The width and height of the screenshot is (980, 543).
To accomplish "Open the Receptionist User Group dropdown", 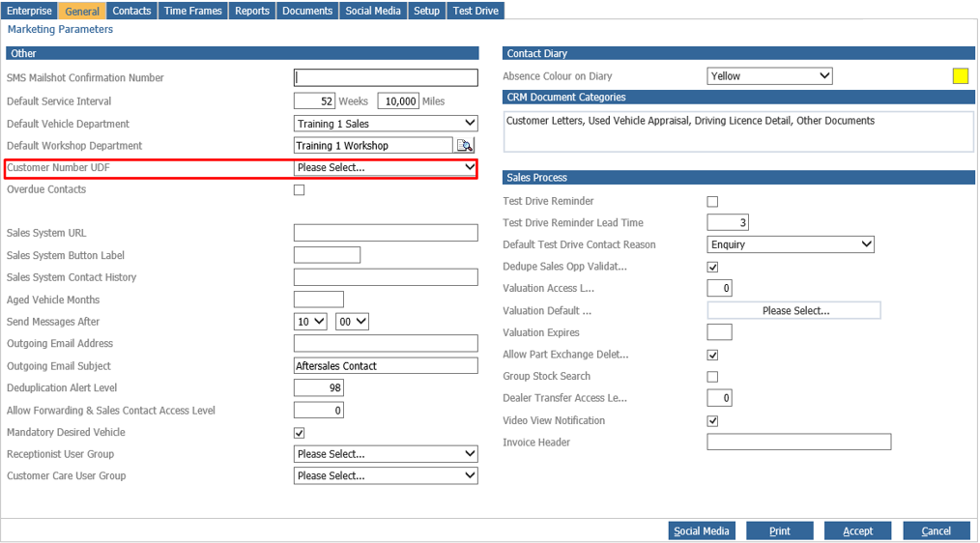I will 386,454.
